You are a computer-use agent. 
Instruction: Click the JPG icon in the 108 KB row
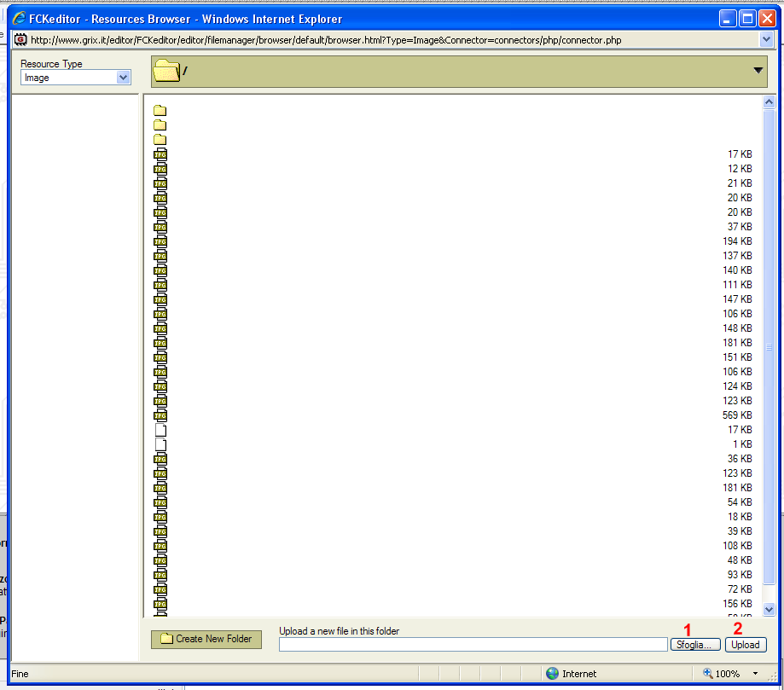click(160, 546)
